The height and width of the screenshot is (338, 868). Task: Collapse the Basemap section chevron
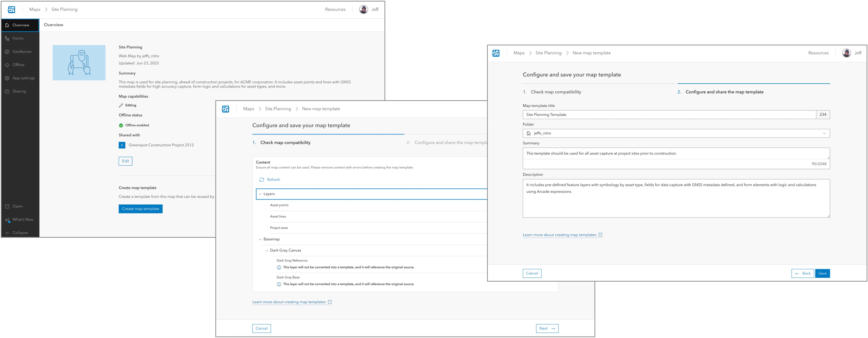tap(260, 239)
